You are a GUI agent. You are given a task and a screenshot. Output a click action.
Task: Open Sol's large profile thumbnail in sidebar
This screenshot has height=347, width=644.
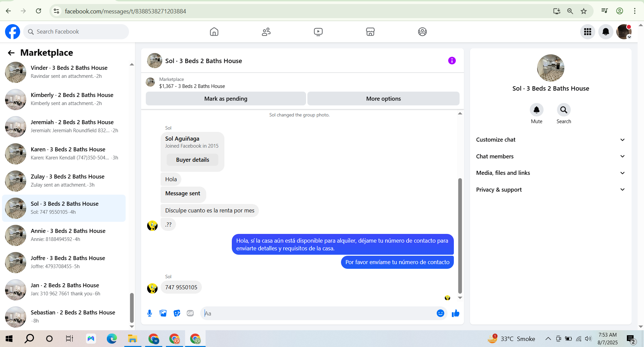[551, 68]
